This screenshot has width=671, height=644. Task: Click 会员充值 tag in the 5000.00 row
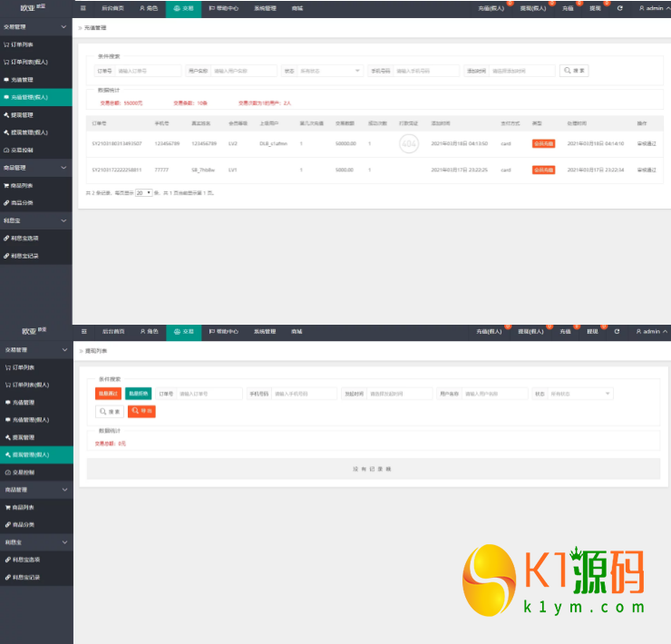[x=543, y=170]
